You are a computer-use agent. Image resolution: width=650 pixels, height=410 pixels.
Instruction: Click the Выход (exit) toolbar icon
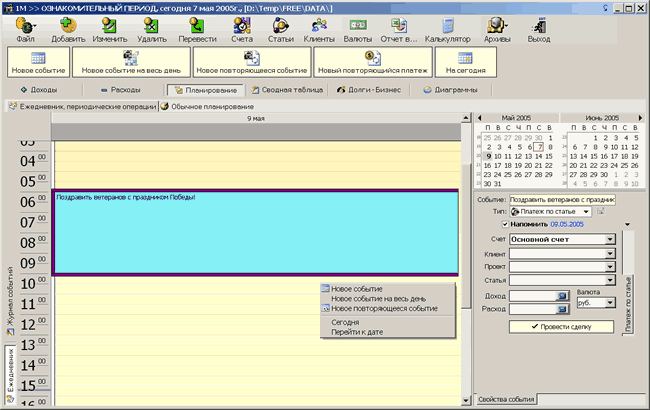pos(538,29)
